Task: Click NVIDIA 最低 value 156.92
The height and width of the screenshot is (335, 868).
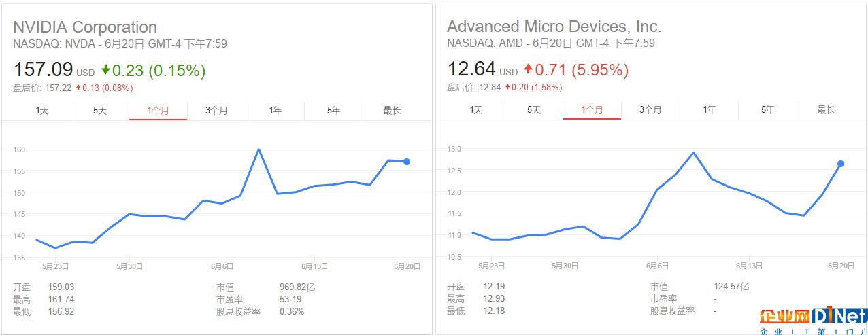Action: tap(61, 311)
